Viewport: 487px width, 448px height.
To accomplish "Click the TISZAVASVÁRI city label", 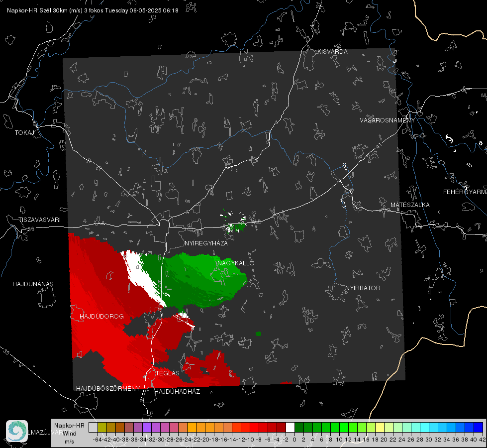I will point(39,220).
